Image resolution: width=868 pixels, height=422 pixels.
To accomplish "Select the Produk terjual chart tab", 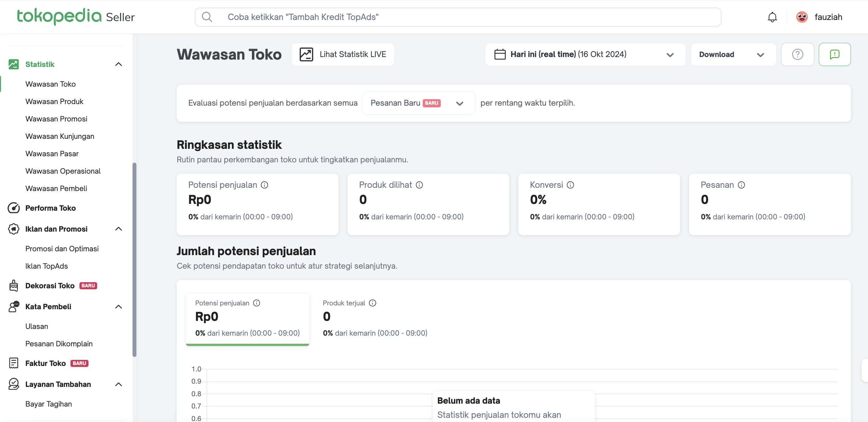I will (x=374, y=318).
